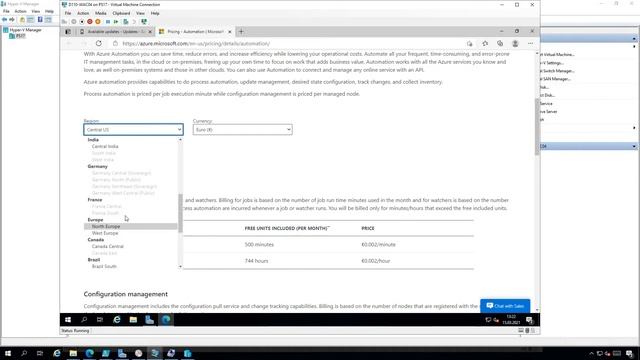Open the Edge profile icon

click(x=515, y=43)
